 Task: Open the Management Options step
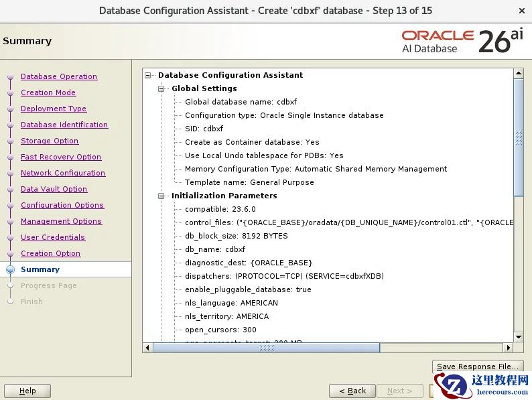click(62, 221)
